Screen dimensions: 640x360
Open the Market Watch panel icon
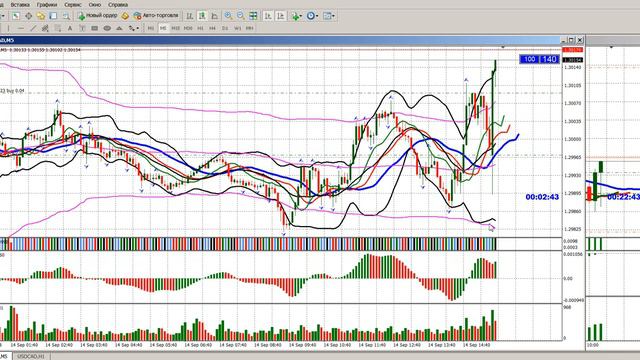(x=15, y=16)
